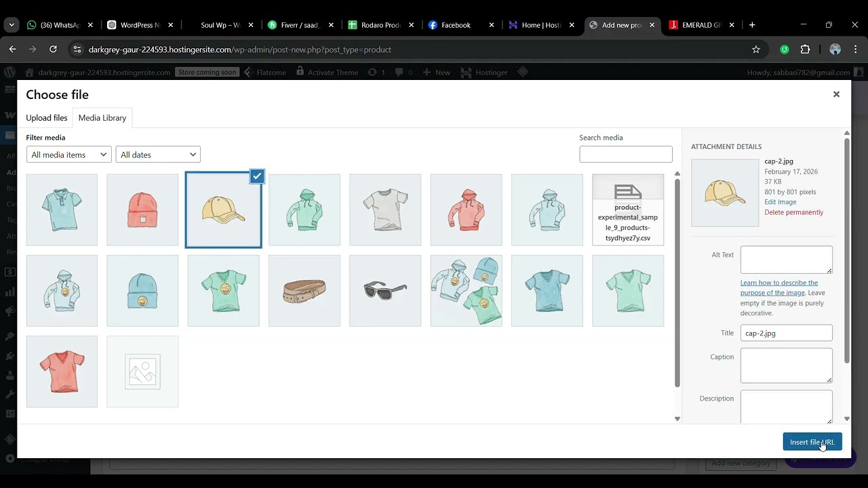The height and width of the screenshot is (488, 868).
Task: Close the Home | Hostinger tab
Action: (x=572, y=25)
